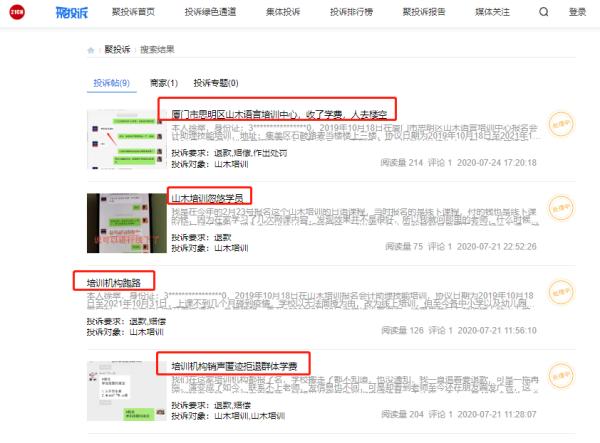600x443 pixels.
Task: Switch to the 投诉专题(0) tab
Action: point(215,83)
